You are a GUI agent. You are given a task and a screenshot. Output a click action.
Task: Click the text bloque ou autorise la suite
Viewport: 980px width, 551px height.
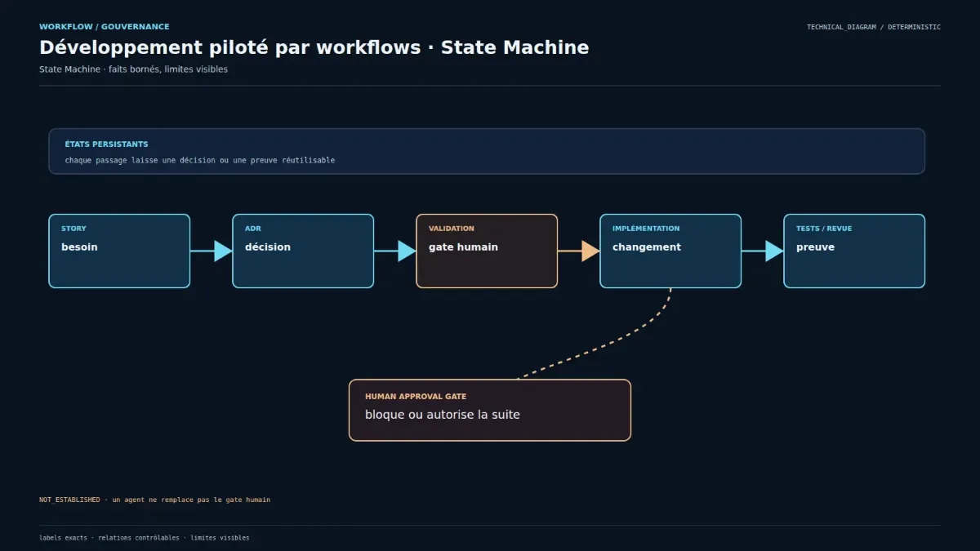click(x=443, y=415)
